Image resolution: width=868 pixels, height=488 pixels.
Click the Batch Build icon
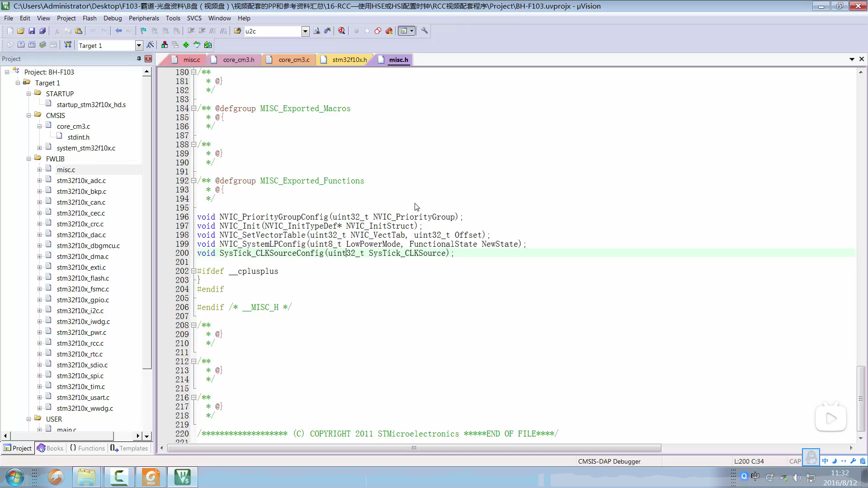point(42,45)
